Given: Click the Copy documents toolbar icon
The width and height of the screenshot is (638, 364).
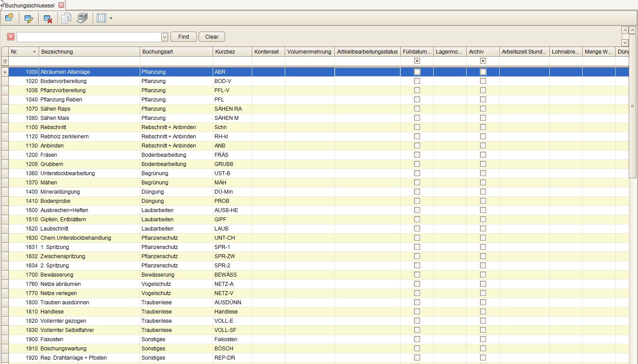Looking at the screenshot, I should [66, 18].
